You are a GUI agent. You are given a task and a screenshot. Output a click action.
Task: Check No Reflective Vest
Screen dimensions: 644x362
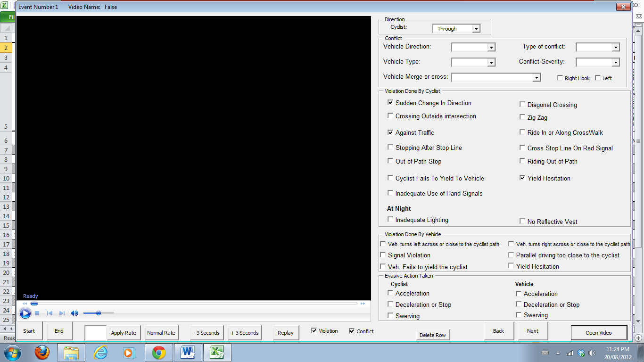click(x=522, y=221)
